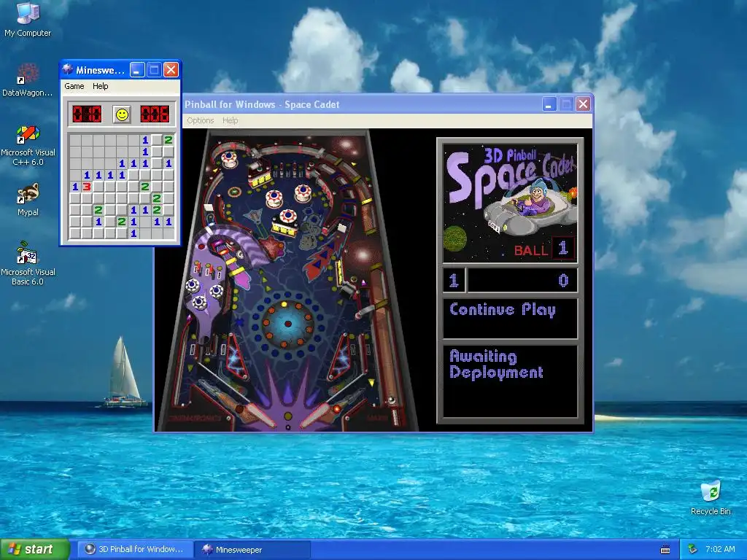Click the 7:02 AM taskbar clock

click(720, 549)
